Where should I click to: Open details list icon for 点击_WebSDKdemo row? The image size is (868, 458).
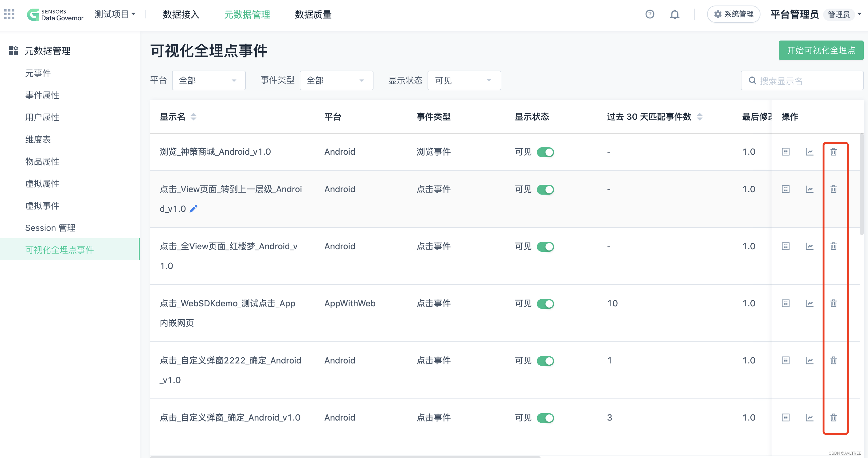pyautogui.click(x=785, y=303)
